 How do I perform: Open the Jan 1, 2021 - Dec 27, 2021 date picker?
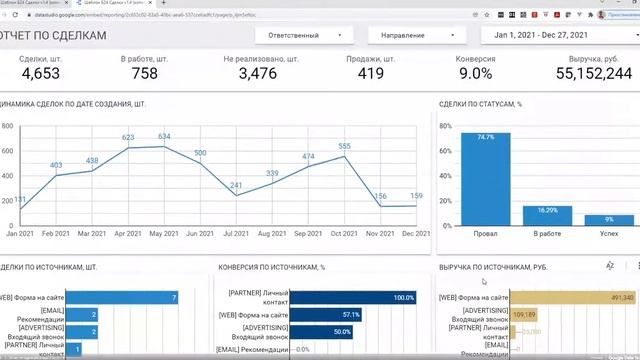click(560, 36)
